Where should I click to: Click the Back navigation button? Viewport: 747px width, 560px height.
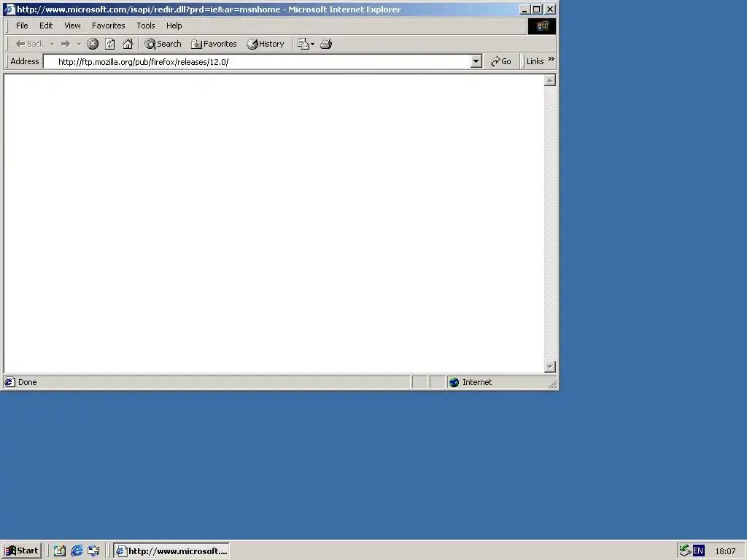[x=29, y=44]
